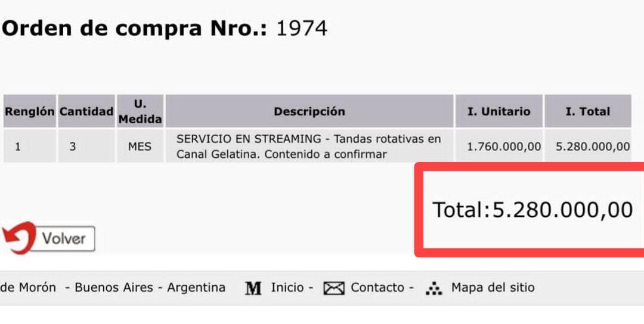Click the Renglón column header

point(29,111)
